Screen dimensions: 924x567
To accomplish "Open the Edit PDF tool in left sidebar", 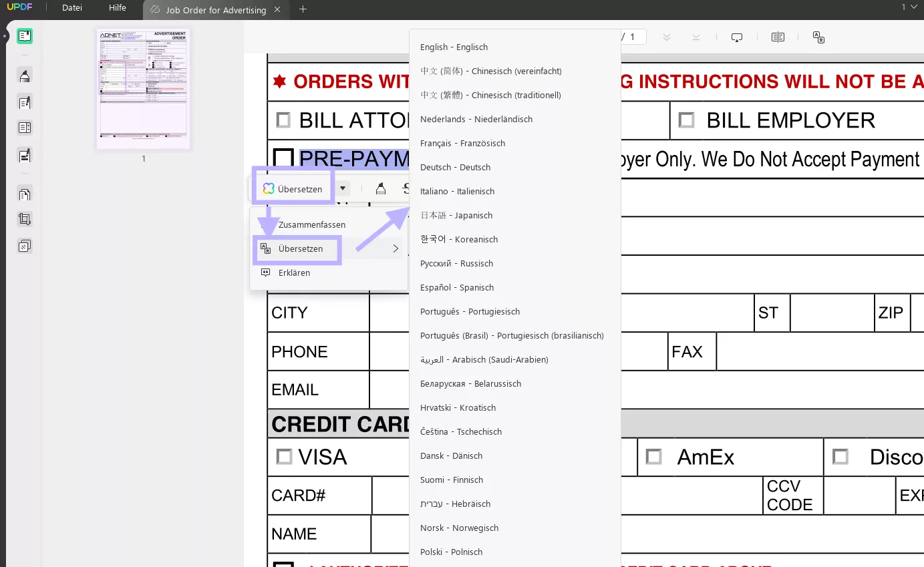I will 25,102.
